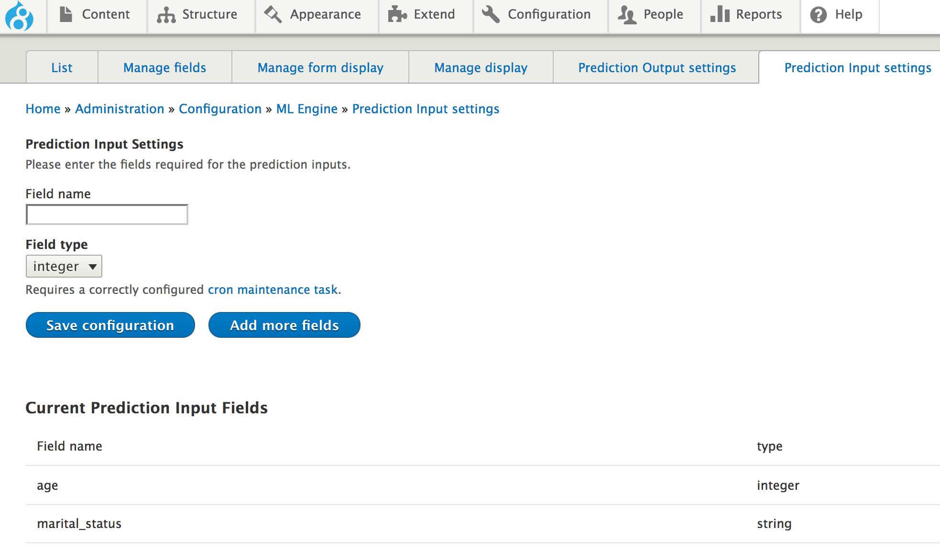This screenshot has width=940, height=560.
Task: Switch to Prediction Output settings tab
Action: pos(656,67)
